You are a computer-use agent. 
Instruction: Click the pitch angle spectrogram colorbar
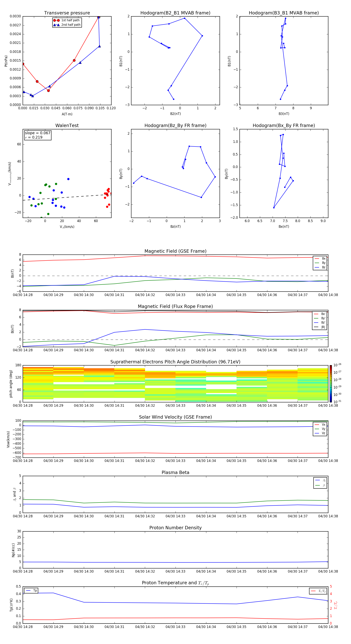pyautogui.click(x=331, y=383)
